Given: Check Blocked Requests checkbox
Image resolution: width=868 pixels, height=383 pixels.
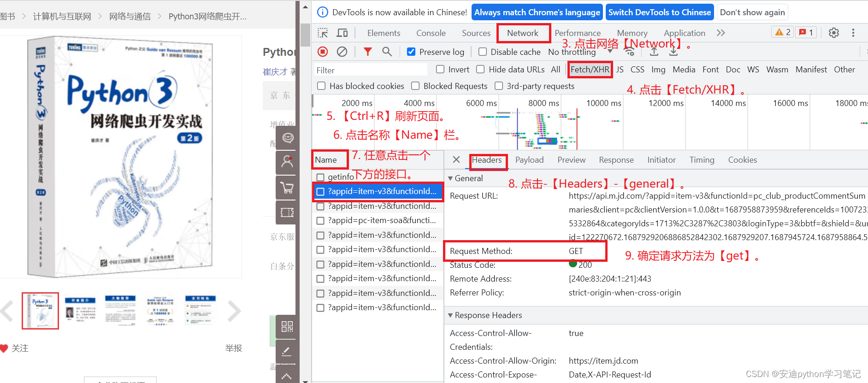Looking at the screenshot, I should pos(415,86).
